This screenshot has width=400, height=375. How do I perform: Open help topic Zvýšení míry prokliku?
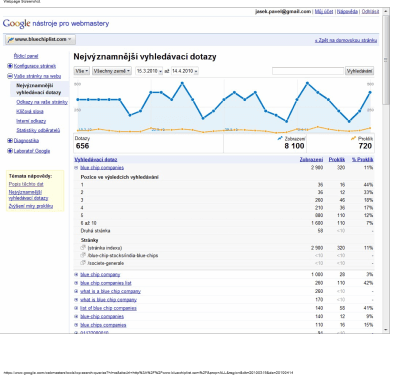31,206
